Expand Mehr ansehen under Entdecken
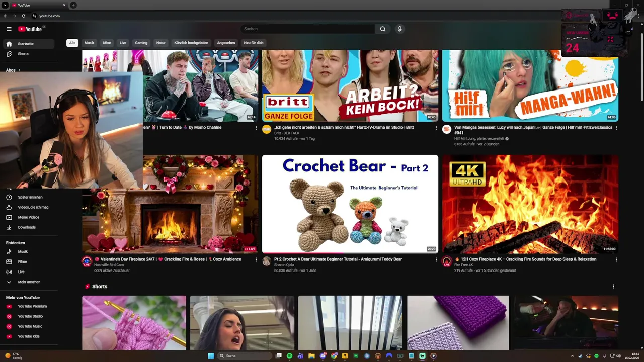Screen dimensions: 644x362 (x=28, y=282)
